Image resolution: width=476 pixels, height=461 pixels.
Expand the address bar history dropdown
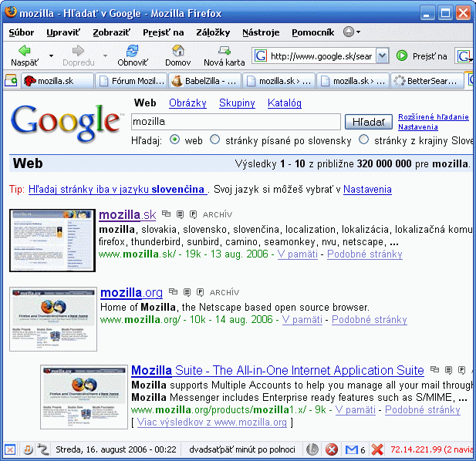382,56
